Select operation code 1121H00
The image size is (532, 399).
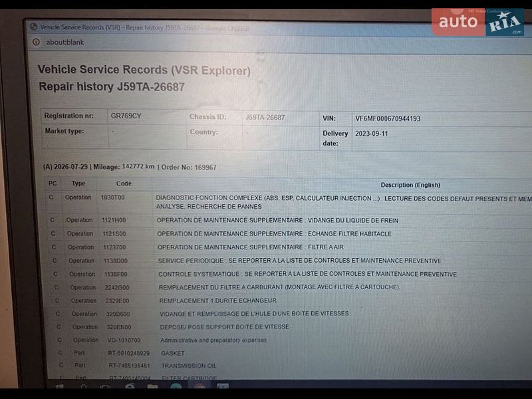[114, 220]
